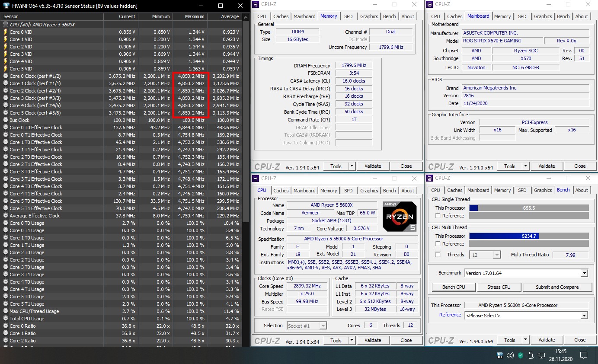Click Submit and Compare button

coord(557,287)
